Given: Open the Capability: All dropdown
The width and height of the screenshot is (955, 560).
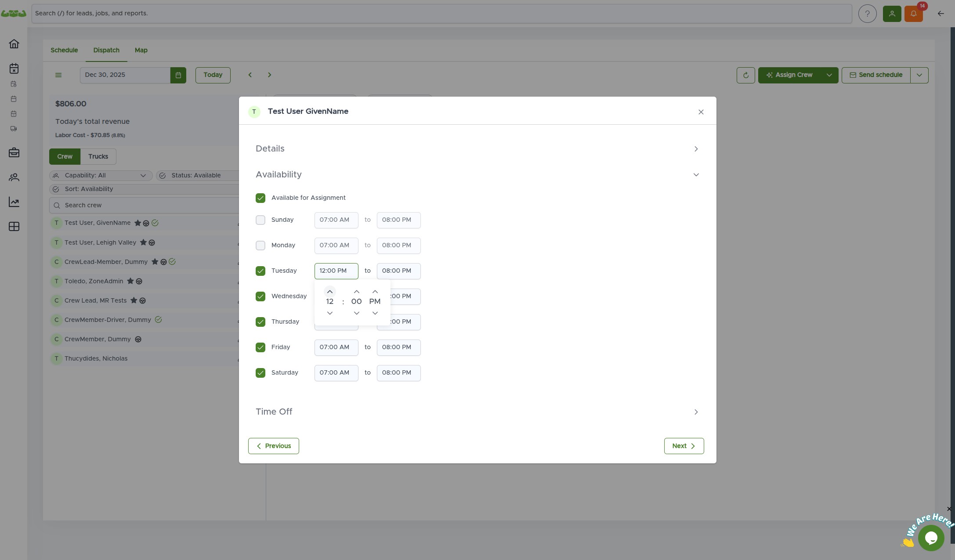Looking at the screenshot, I should click(101, 176).
